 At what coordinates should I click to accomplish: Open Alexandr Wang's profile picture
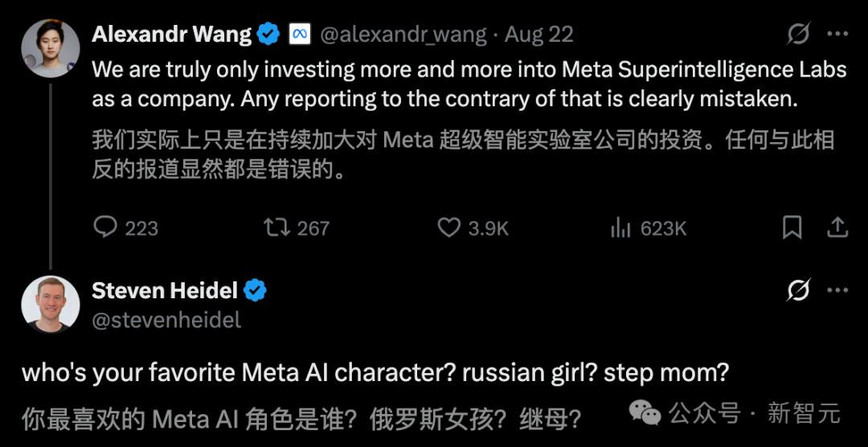pyautogui.click(x=50, y=48)
